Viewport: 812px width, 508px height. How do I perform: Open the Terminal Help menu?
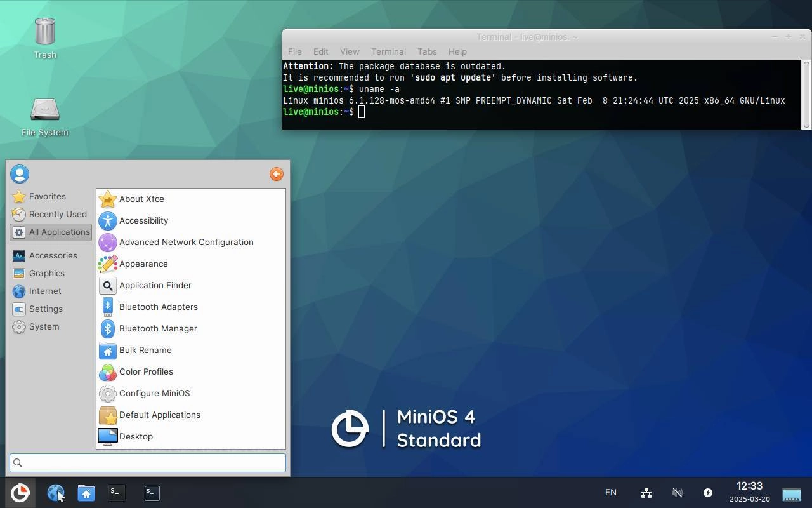pos(457,51)
